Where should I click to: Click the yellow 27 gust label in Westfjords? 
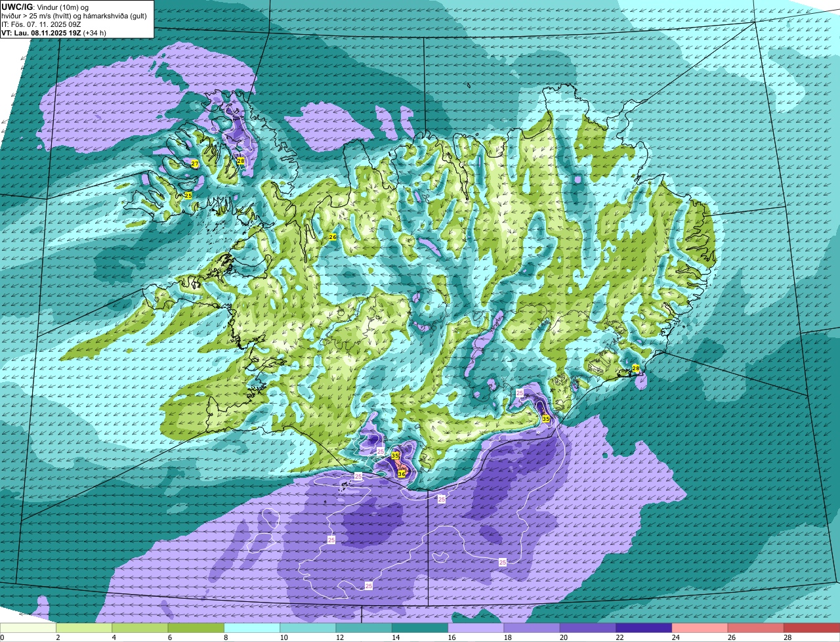[x=195, y=163]
